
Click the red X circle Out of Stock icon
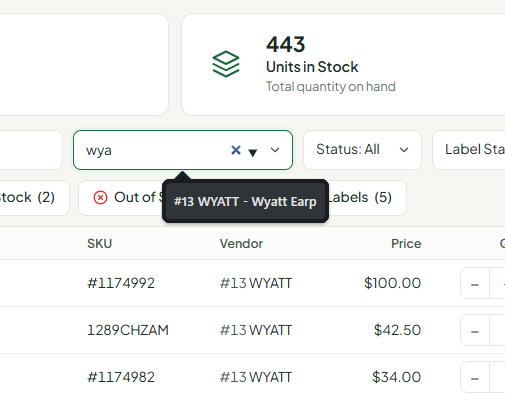(x=100, y=198)
